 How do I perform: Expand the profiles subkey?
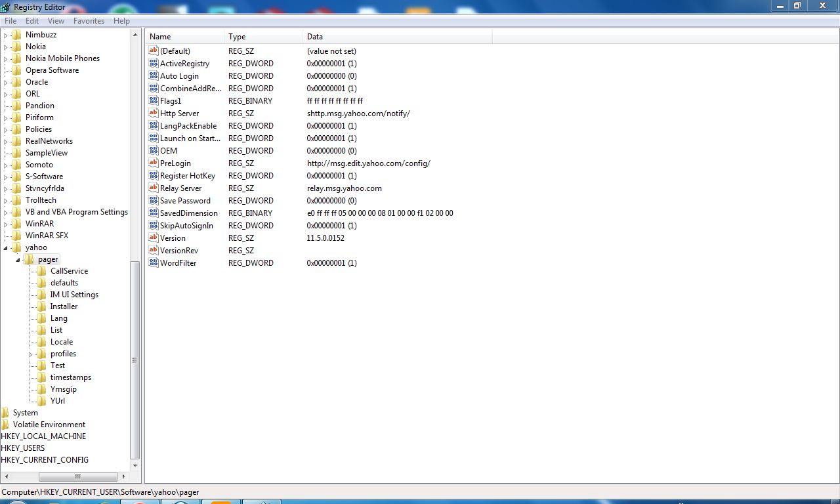point(31,354)
